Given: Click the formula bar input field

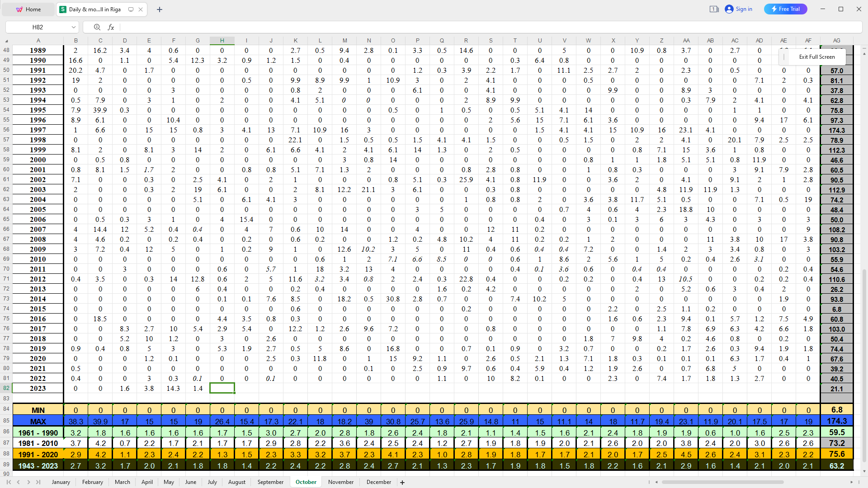Looking at the screenshot, I should pyautogui.click(x=488, y=27).
